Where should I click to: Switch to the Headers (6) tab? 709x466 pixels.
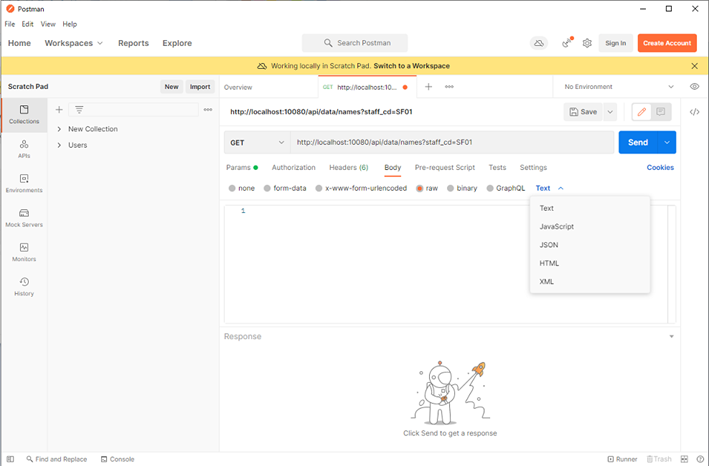pyautogui.click(x=348, y=168)
